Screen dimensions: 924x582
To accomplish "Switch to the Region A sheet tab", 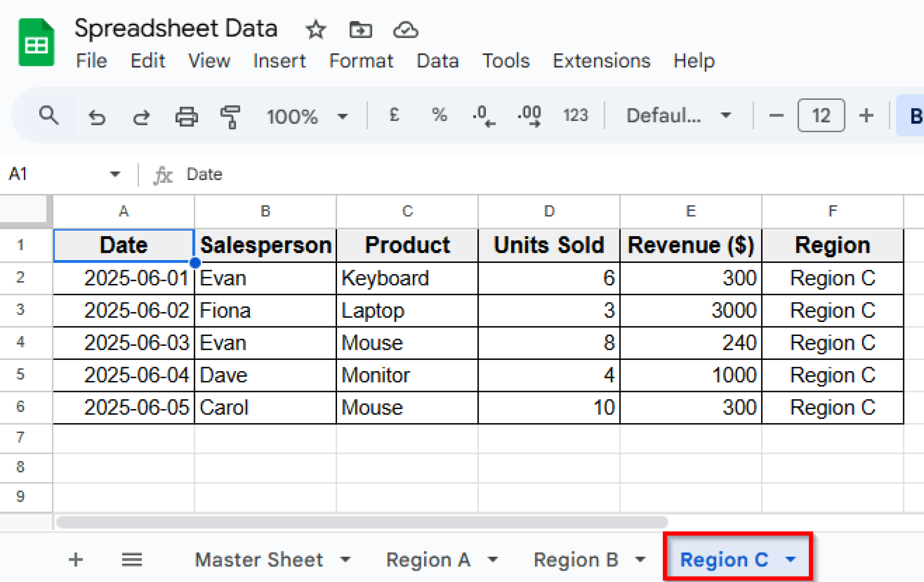I will [x=428, y=559].
